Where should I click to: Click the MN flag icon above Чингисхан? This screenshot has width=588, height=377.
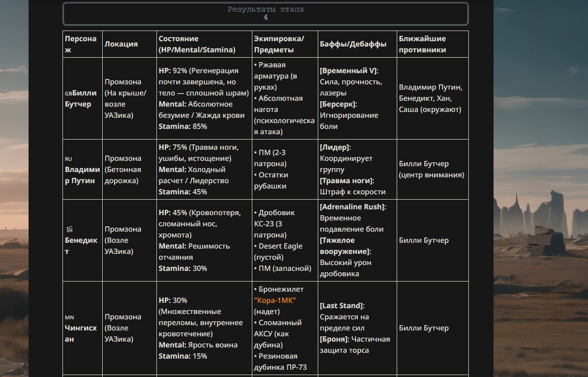(69, 317)
